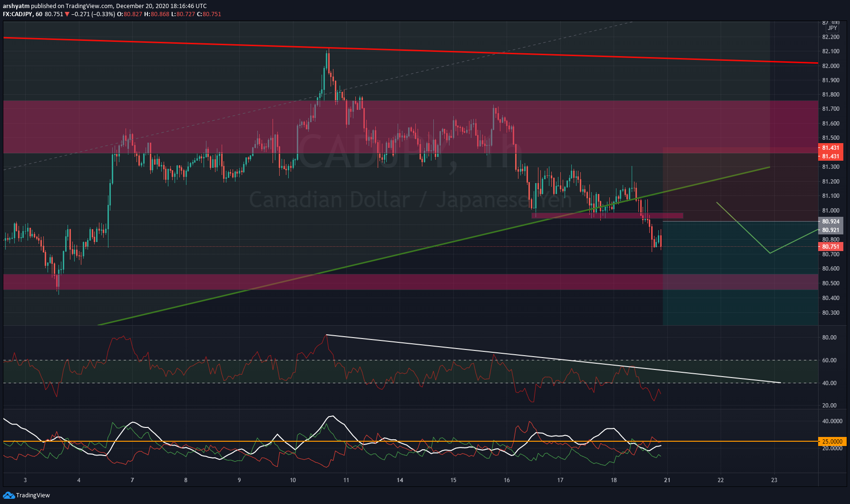Image resolution: width=850 pixels, height=504 pixels.
Task: Click the 81.600 price axis label
Action: (x=830, y=124)
